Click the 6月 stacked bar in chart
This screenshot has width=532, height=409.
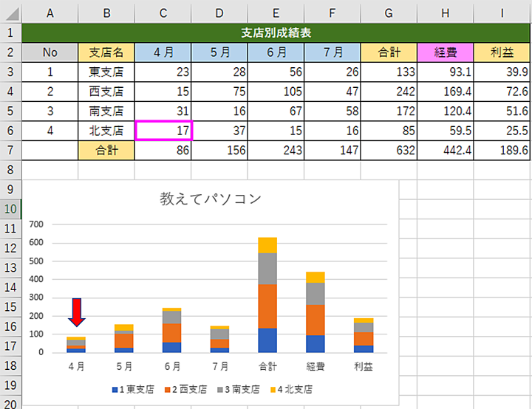(x=172, y=330)
